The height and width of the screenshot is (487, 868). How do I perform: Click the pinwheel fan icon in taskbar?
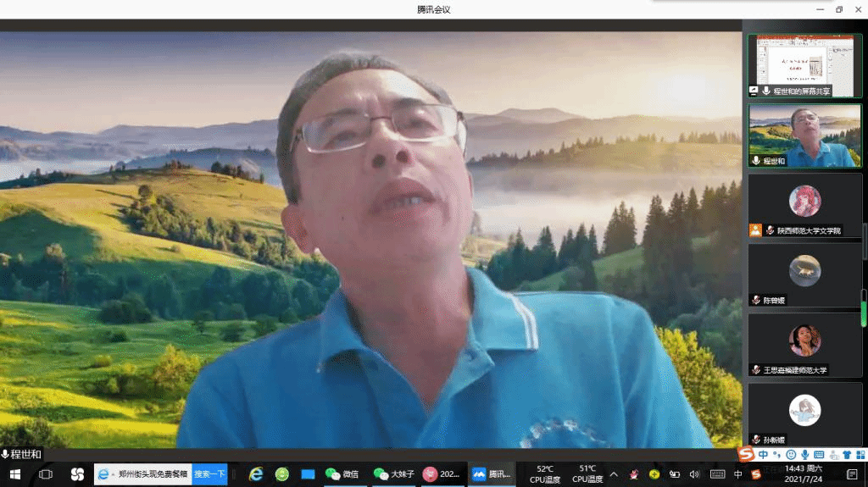tap(77, 474)
